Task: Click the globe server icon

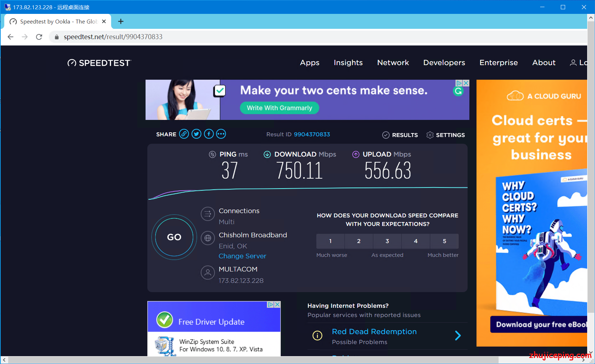Action: pos(208,238)
